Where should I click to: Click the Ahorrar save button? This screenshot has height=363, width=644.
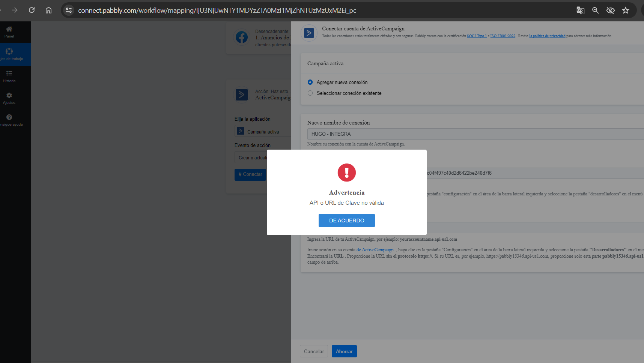point(344,351)
